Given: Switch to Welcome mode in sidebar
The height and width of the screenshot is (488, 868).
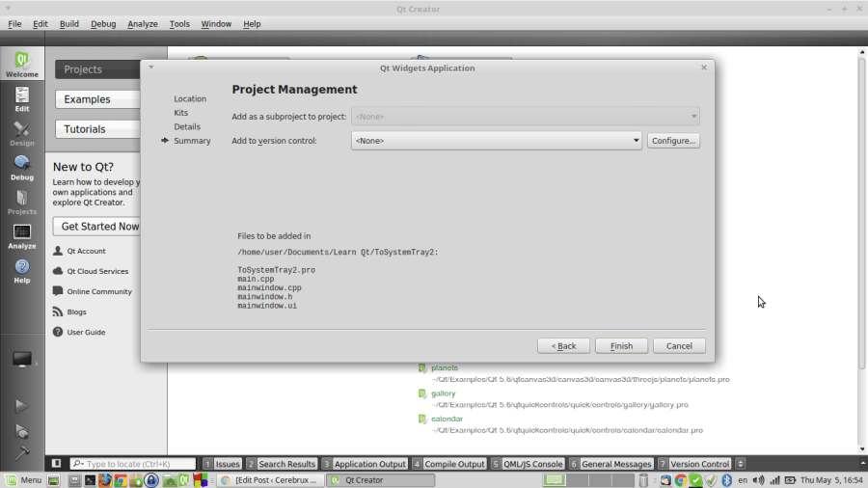Looking at the screenshot, I should (x=22, y=64).
